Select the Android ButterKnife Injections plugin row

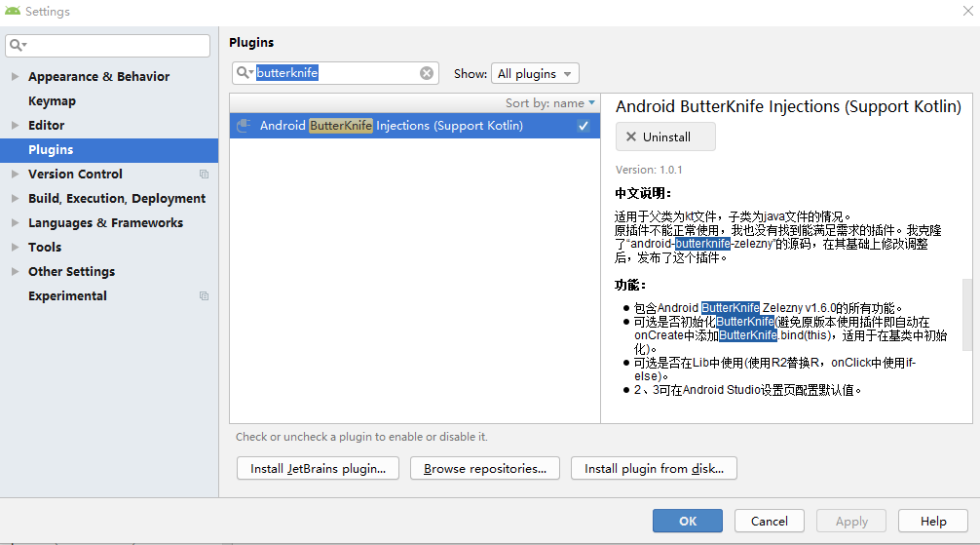(414, 126)
